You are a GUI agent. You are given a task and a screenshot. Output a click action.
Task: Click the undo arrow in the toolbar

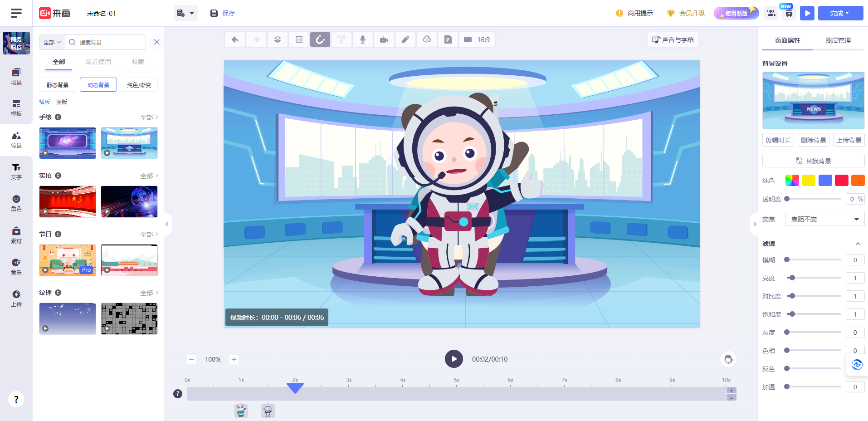click(x=235, y=40)
